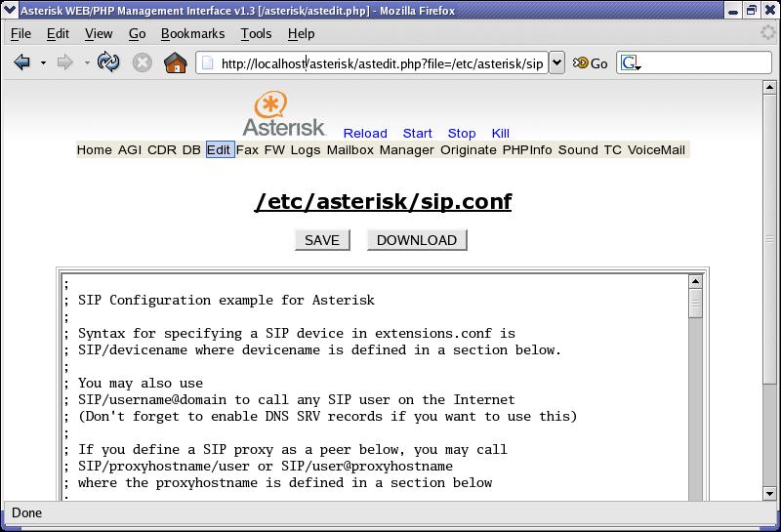Image resolution: width=781 pixels, height=532 pixels.
Task: Click the Stop loading icon
Action: [143, 62]
